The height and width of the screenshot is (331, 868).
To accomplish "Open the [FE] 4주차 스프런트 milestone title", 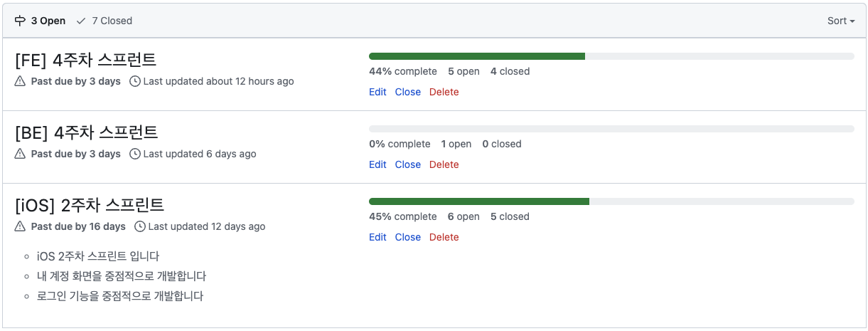I will (85, 60).
